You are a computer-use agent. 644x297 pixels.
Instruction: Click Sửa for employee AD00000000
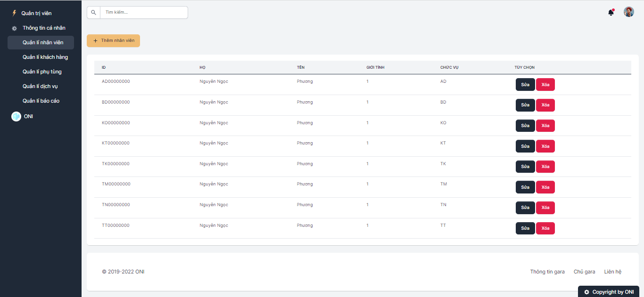[x=525, y=84]
